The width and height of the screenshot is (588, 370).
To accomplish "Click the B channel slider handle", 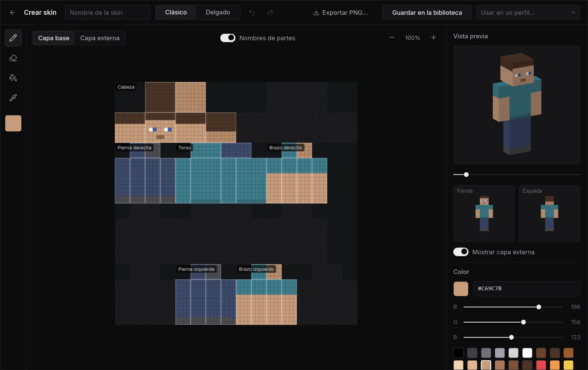I will tap(511, 337).
